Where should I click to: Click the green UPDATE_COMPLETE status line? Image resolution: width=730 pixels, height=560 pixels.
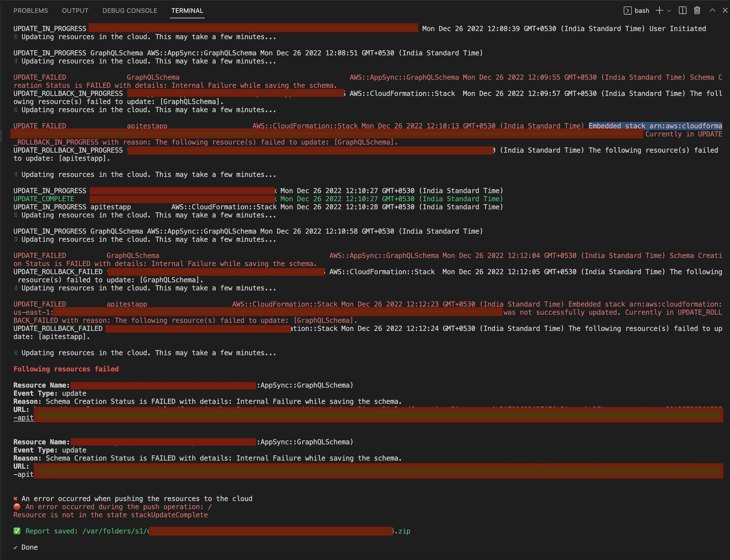43,199
